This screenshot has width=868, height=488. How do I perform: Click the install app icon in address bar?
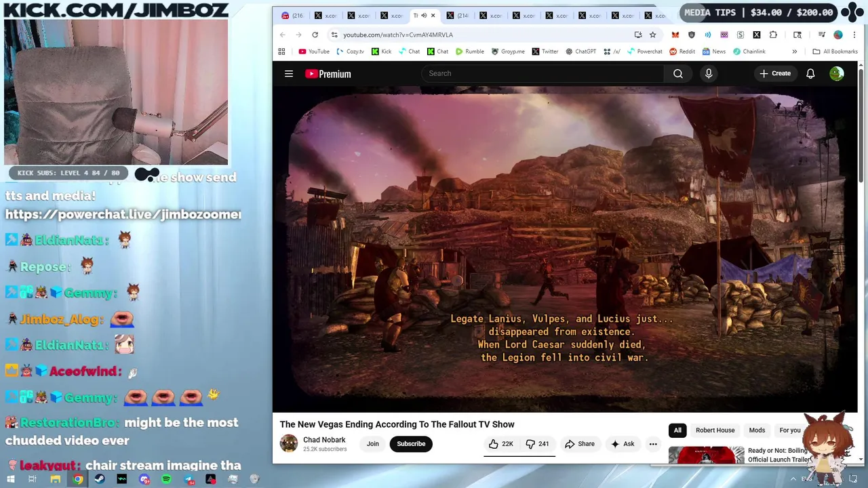[x=638, y=35]
